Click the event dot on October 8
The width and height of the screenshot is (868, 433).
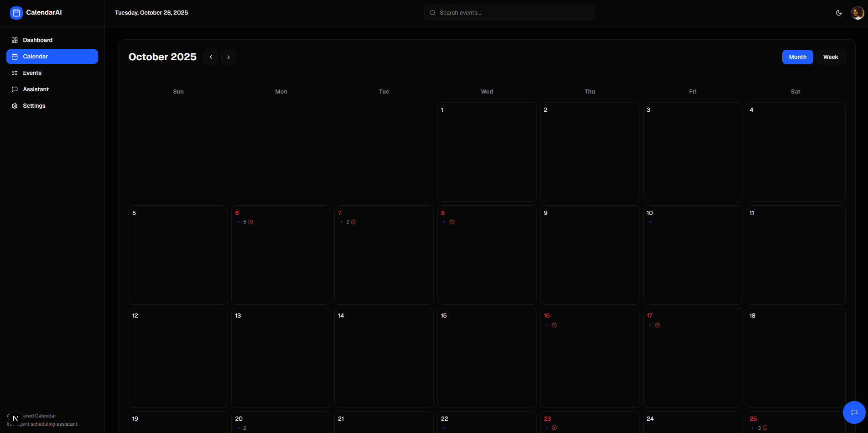[444, 222]
